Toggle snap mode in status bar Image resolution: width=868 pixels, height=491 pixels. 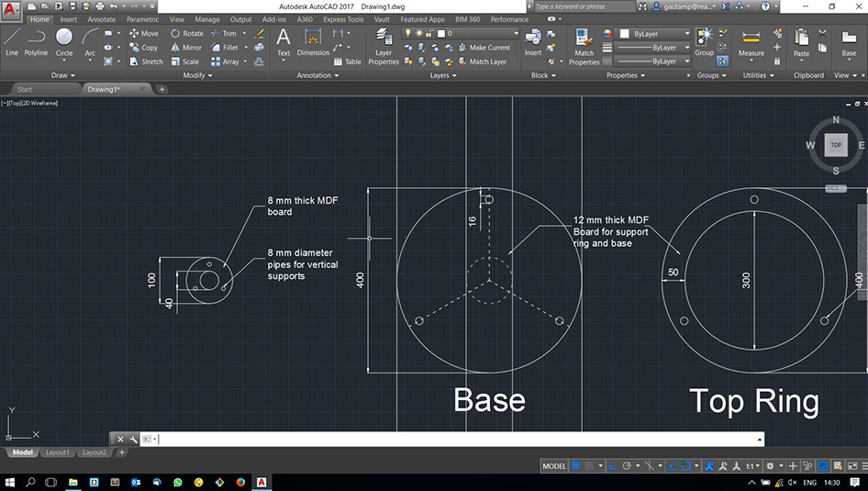click(591, 466)
